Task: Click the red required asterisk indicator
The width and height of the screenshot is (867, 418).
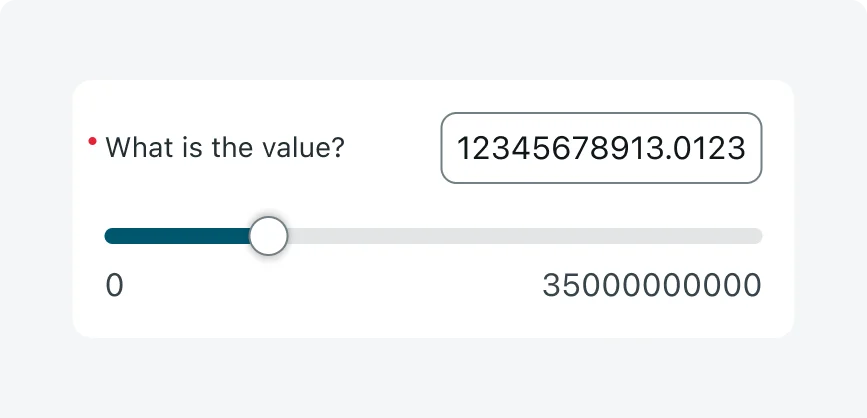Action: (92, 143)
